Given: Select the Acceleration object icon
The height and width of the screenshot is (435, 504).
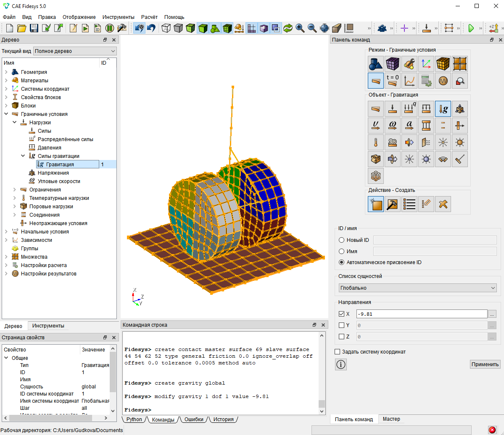Looking at the screenshot, I should click(x=409, y=126).
